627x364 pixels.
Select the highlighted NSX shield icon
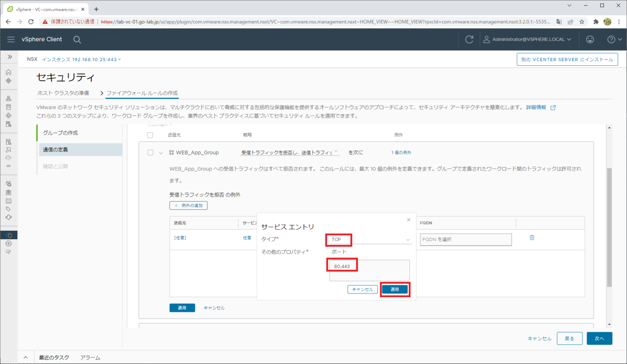pyautogui.click(x=8, y=235)
